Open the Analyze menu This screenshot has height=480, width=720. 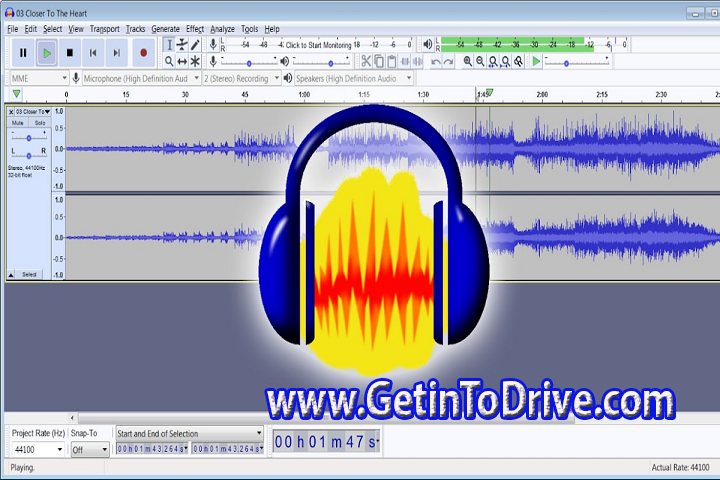pos(222,29)
